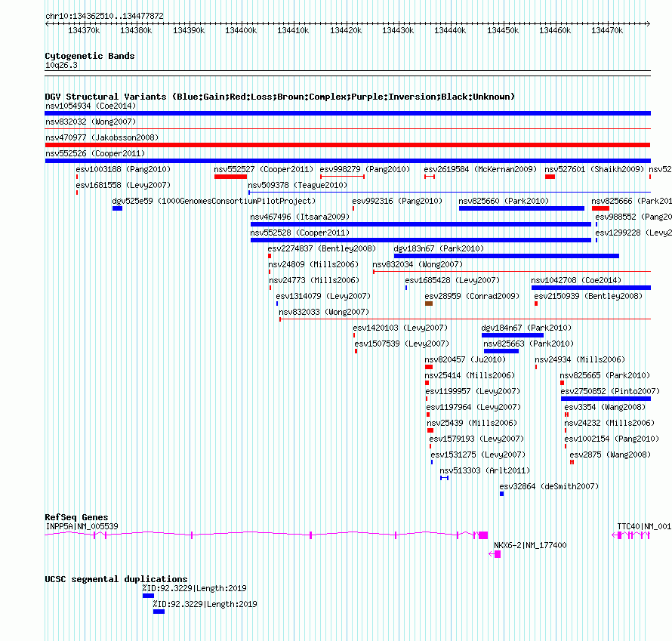Image resolution: width=672 pixels, height=641 pixels.
Task: Open esv2274837 (Bentley2008) variant label
Action: click(x=322, y=248)
